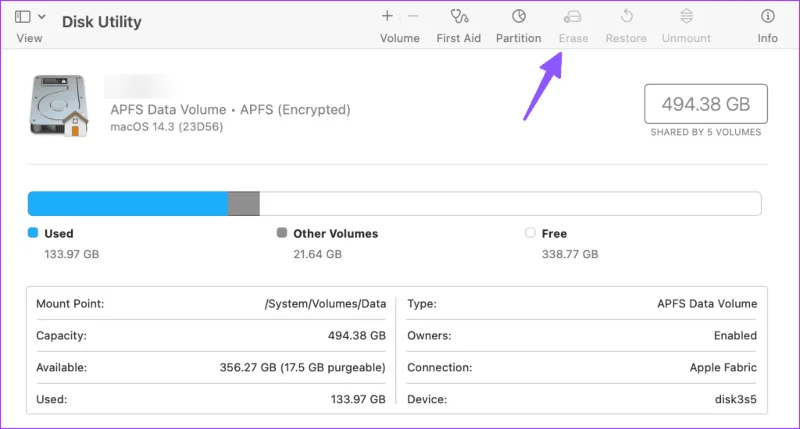Click the gray other volumes bar segment
800x429 pixels.
(x=244, y=204)
